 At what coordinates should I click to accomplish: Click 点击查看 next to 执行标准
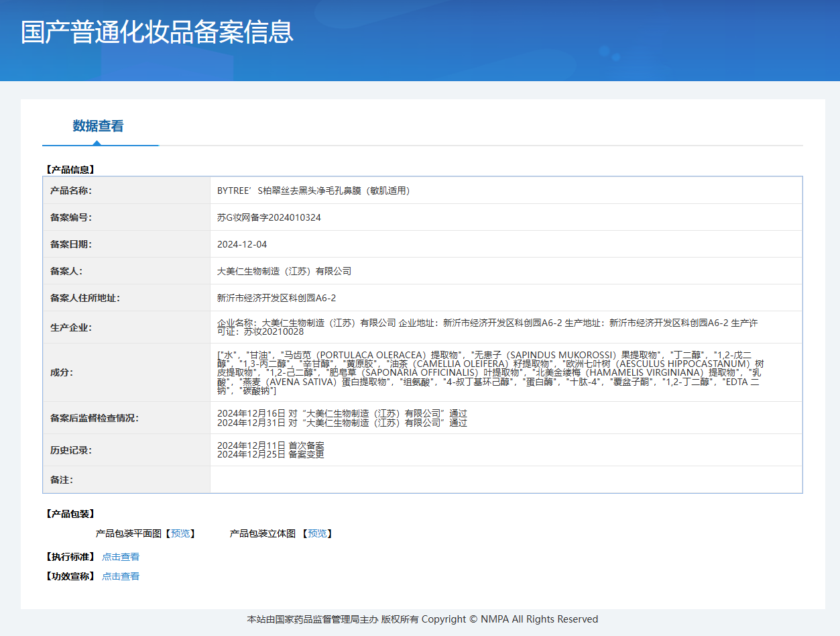pyautogui.click(x=121, y=557)
